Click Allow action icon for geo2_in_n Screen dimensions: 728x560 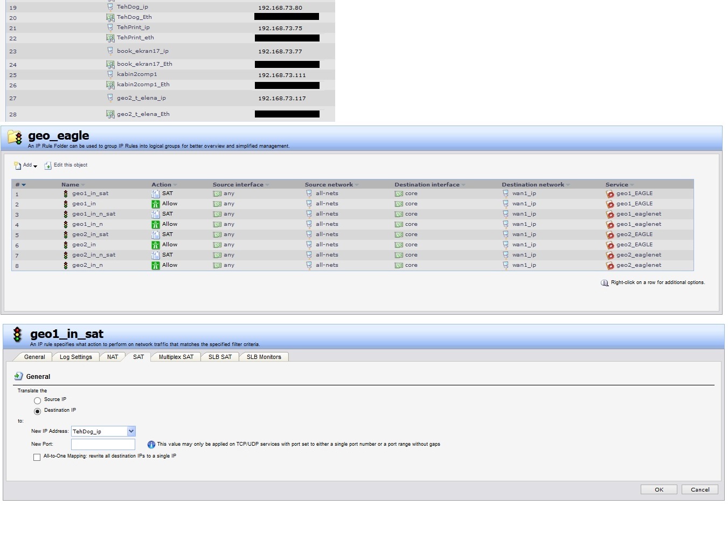[x=156, y=265]
